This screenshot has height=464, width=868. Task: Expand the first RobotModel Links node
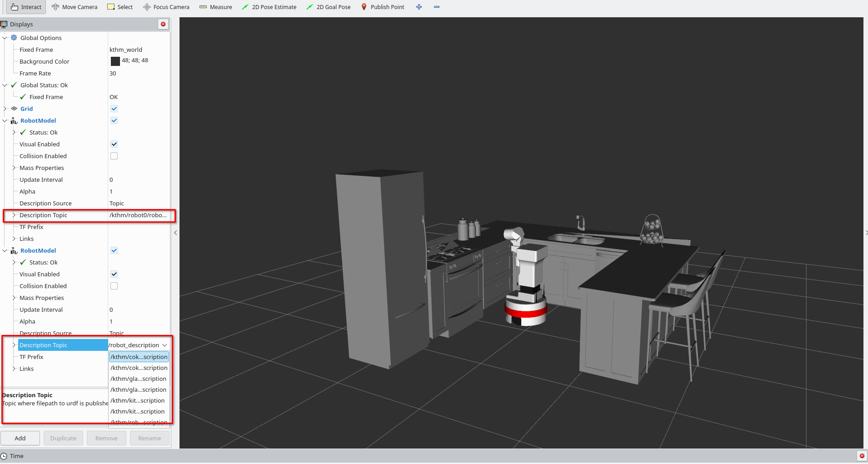pyautogui.click(x=14, y=239)
